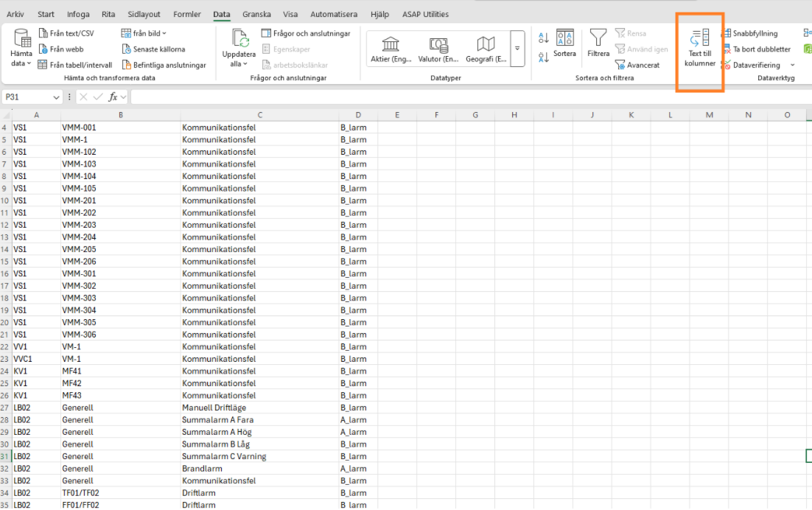Click Frågor och anslutningar button
Screen dimensions: 812x510
tap(306, 33)
